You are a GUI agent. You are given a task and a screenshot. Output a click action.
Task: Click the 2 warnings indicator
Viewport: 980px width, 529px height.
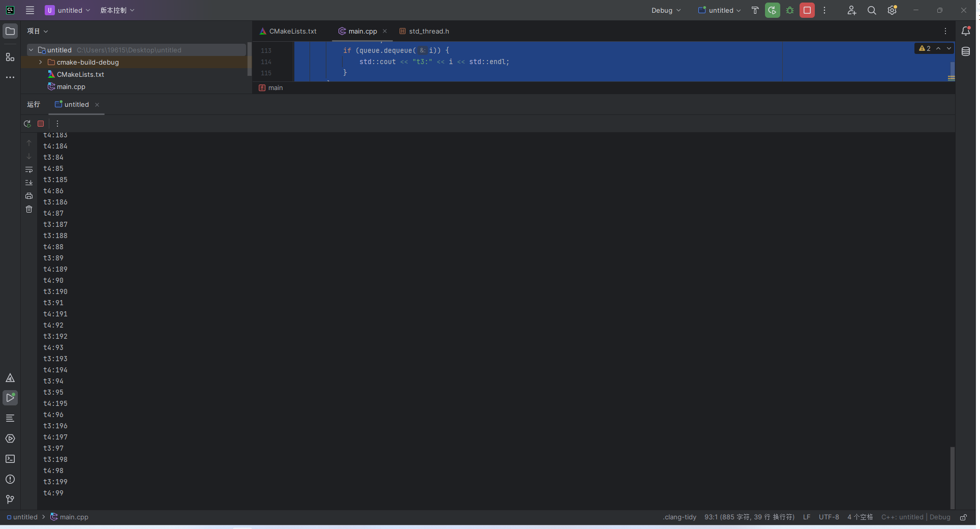(x=925, y=48)
